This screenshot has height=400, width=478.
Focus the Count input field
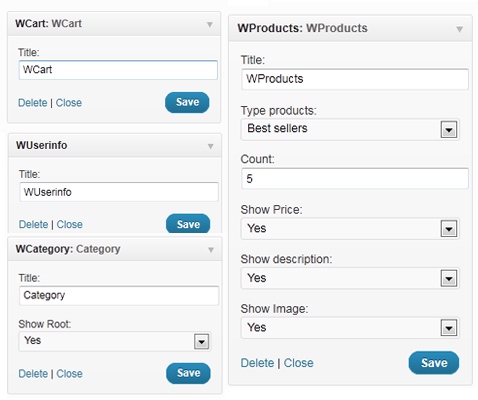pos(355,179)
